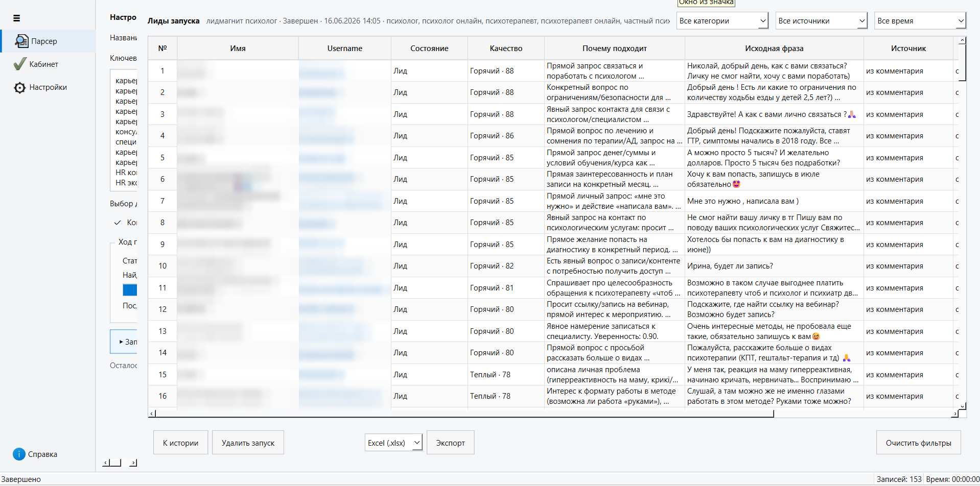Viewport: 980px width, 486px height.
Task: Click 'Записей: 153' in status bar
Action: pyautogui.click(x=899, y=479)
